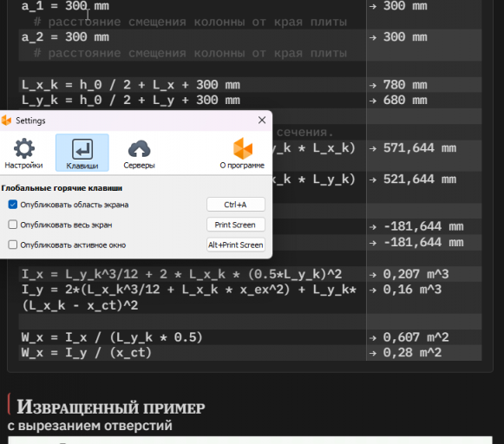Viewport: 504px width, 444px height.
Task: Click the W_x = I_y / (x_ct) line
Action: [x=87, y=353]
